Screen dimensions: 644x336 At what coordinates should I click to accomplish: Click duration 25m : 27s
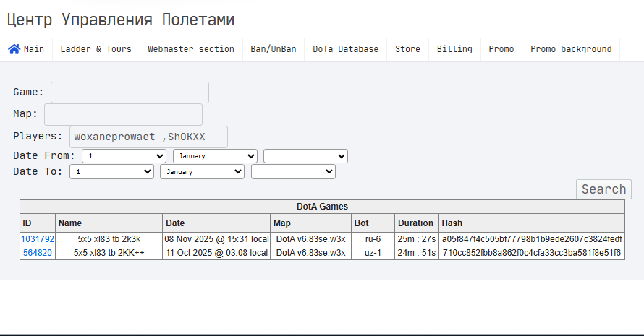coord(417,239)
